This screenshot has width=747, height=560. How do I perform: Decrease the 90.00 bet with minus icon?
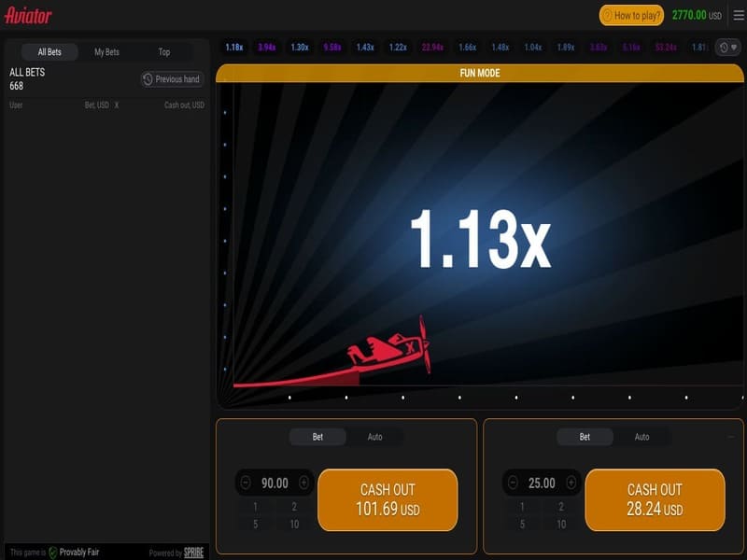246,483
